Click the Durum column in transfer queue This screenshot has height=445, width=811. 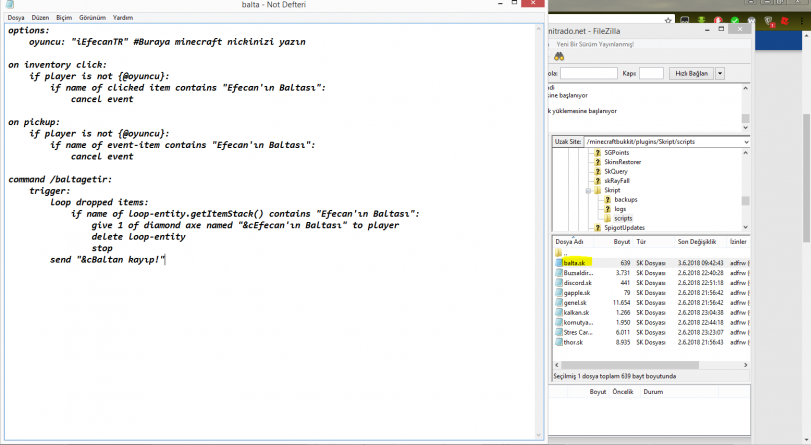coord(653,392)
